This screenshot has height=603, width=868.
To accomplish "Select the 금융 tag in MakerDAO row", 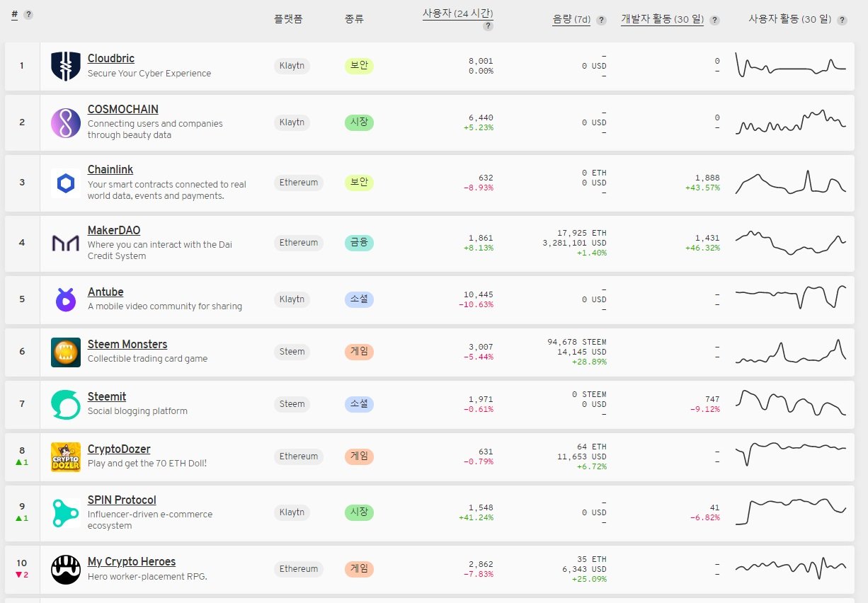I will tap(359, 243).
